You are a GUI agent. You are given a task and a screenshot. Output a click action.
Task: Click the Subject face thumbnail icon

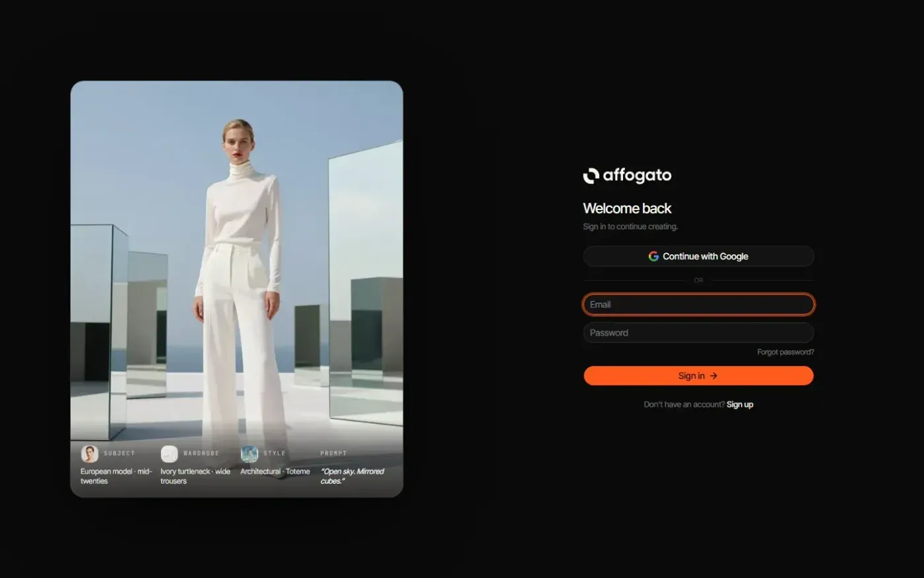[89, 454]
